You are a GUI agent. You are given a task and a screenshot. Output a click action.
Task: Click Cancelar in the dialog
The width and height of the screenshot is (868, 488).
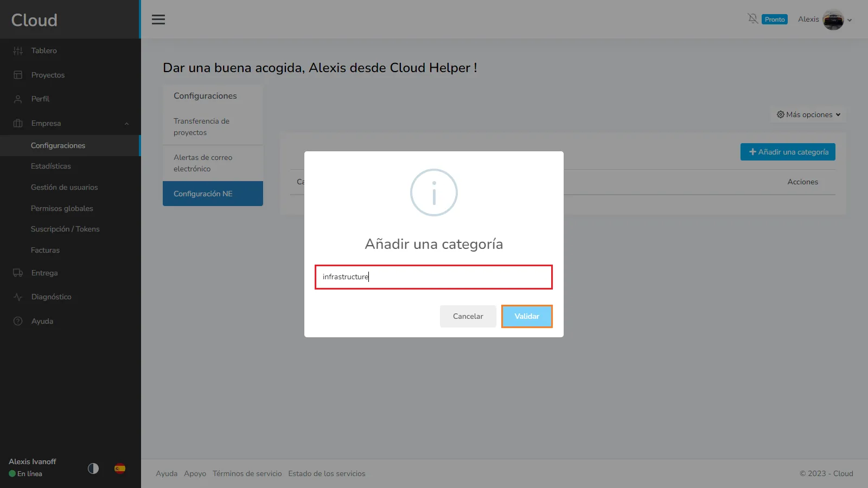click(468, 316)
